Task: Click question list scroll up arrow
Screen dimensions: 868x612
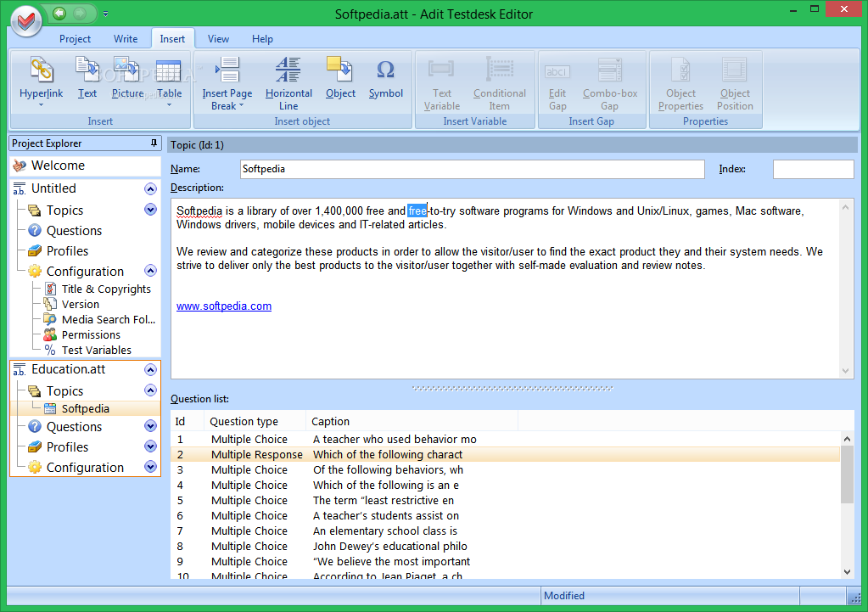Action: tap(847, 439)
